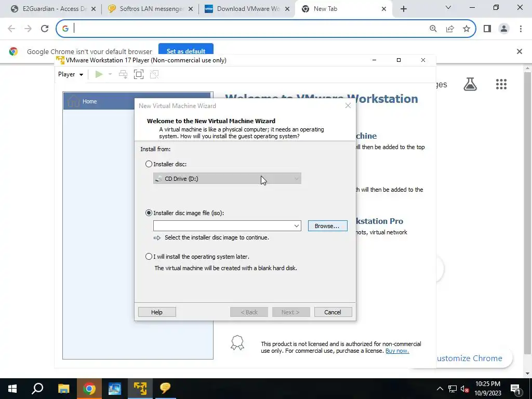Expand the ISO image path combo box arrow
Screen dimensions: 532x399
coord(296,226)
